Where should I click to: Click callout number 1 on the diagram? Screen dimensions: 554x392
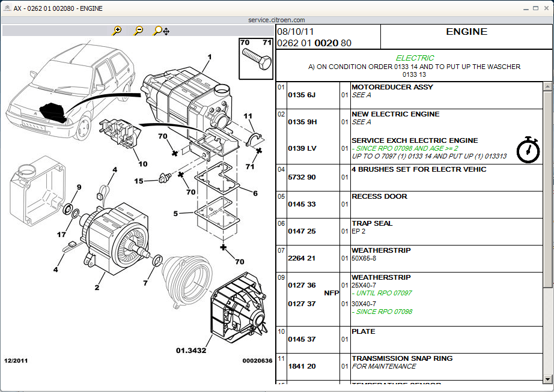pyautogui.click(x=210, y=57)
